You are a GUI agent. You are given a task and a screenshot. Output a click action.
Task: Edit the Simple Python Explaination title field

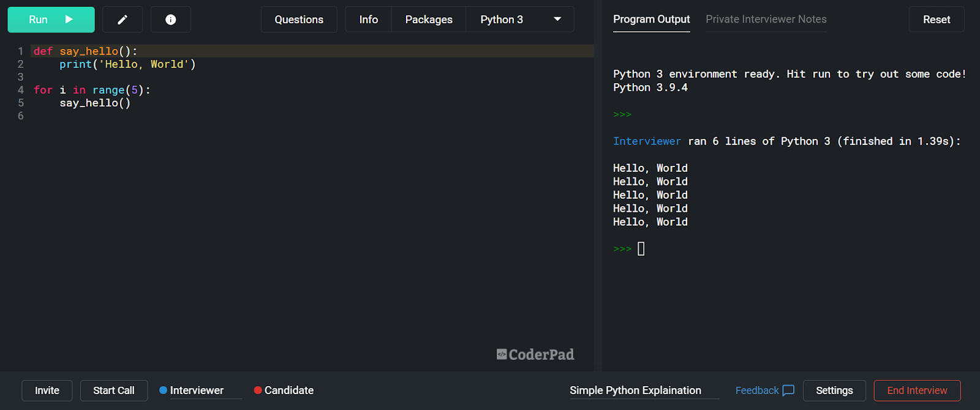644,390
